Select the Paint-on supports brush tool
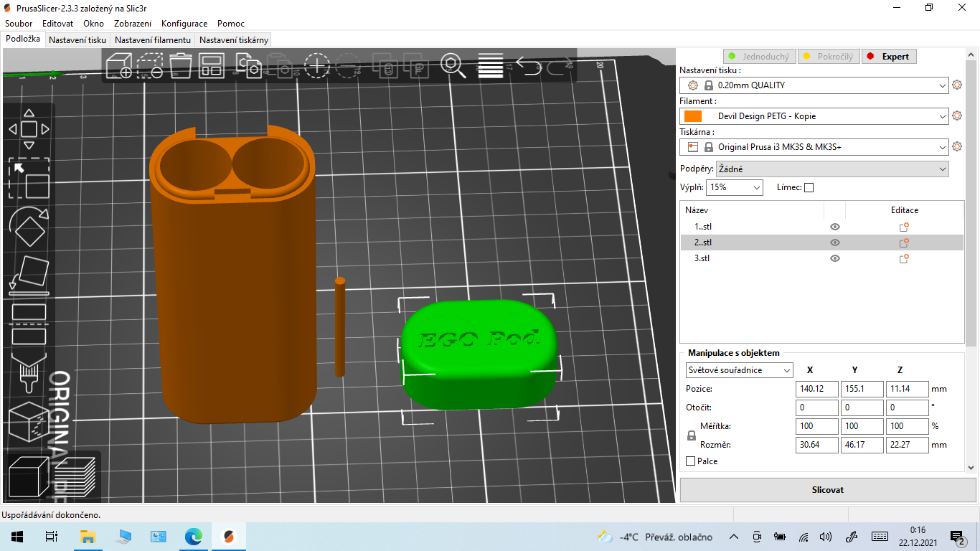 [29, 372]
